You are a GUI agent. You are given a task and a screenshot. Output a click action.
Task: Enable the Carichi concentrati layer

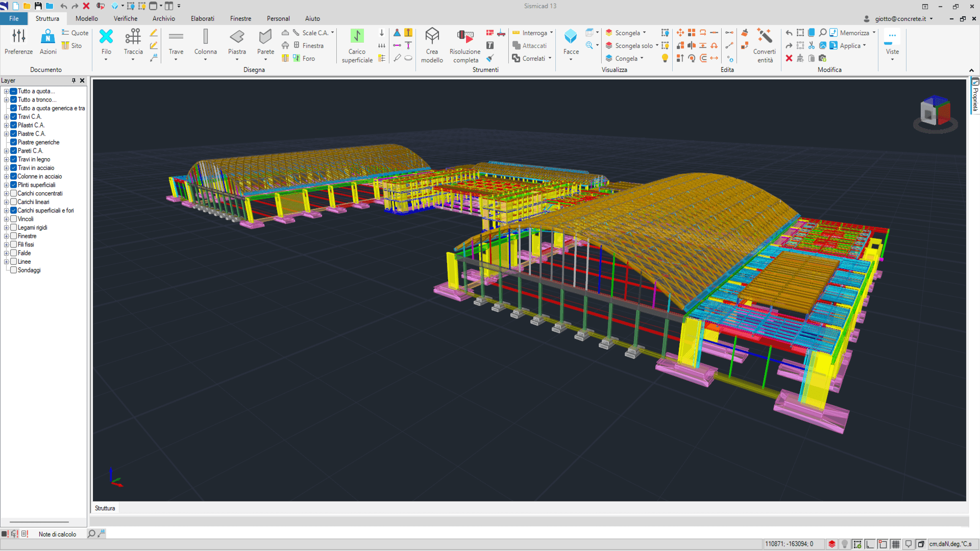pyautogui.click(x=14, y=193)
